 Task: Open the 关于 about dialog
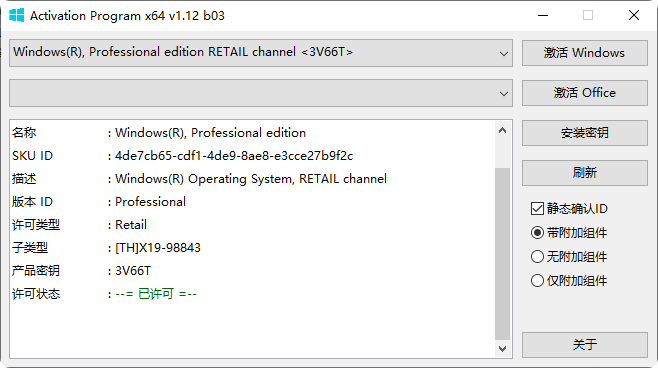coord(585,345)
